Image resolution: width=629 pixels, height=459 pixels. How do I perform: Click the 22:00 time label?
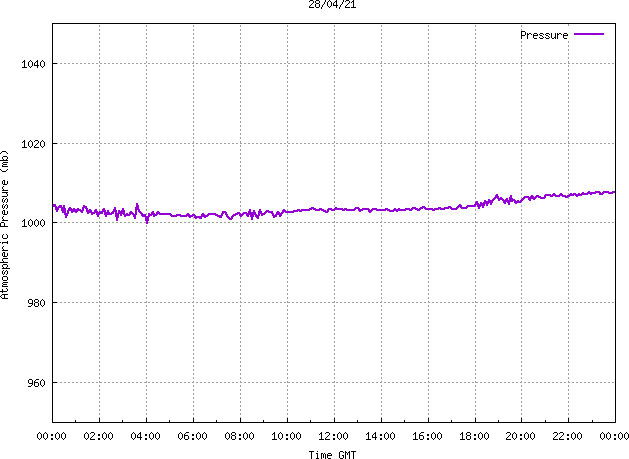point(567,436)
